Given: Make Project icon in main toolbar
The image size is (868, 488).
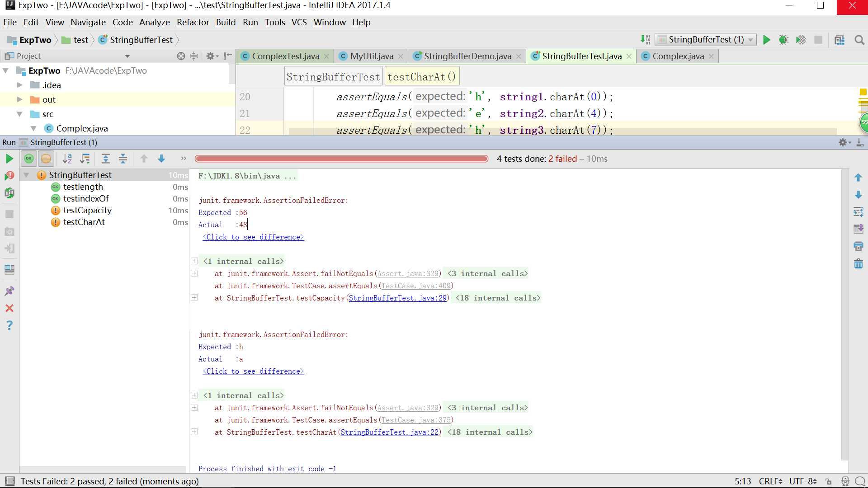Looking at the screenshot, I should (x=646, y=40).
